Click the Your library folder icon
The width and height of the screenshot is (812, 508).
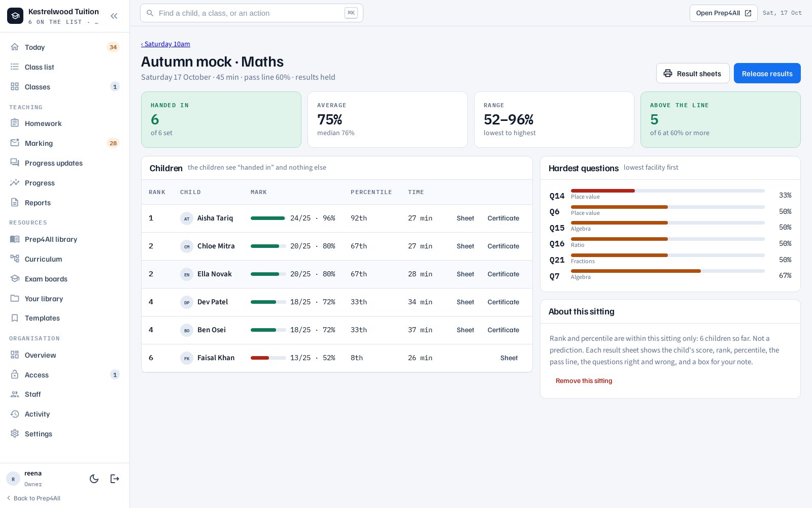(15, 298)
